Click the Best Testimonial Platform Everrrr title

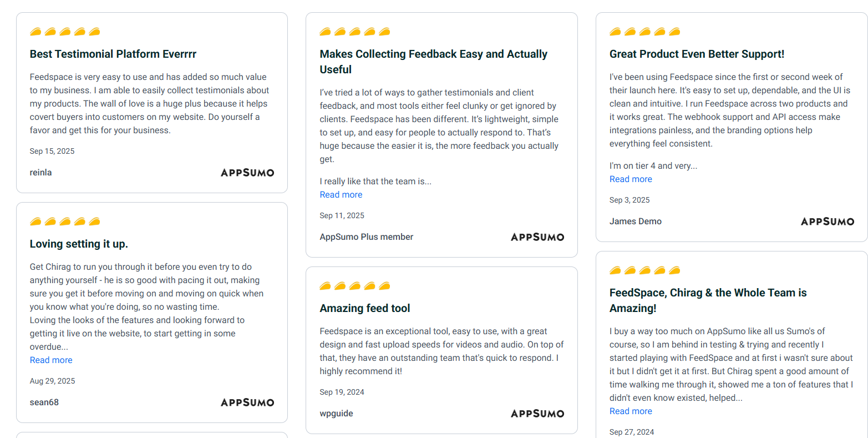[113, 54]
